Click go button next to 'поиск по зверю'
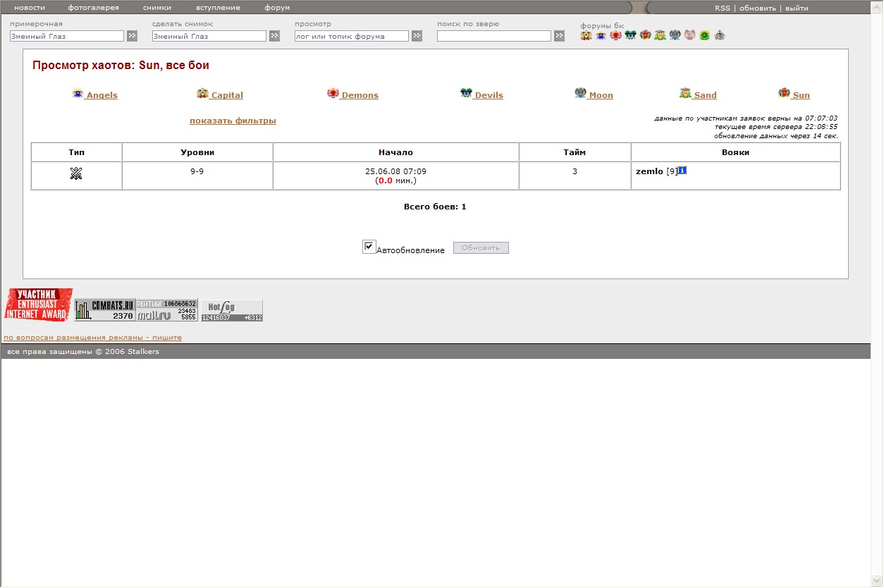884x588 pixels. pyautogui.click(x=559, y=36)
